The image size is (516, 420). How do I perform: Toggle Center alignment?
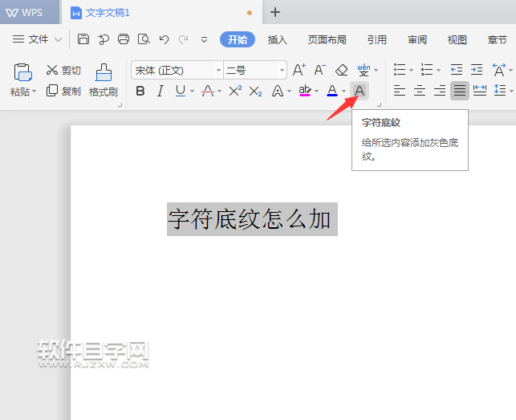point(419,90)
